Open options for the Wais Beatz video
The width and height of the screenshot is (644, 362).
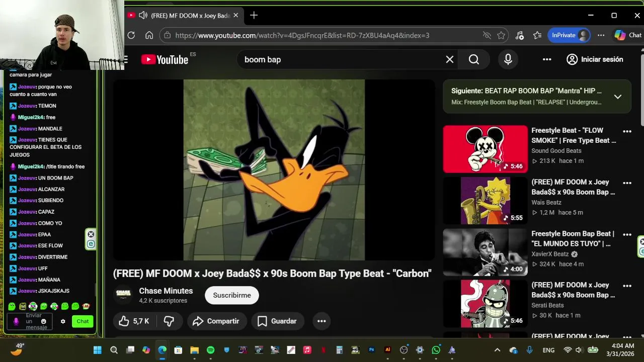click(x=627, y=183)
